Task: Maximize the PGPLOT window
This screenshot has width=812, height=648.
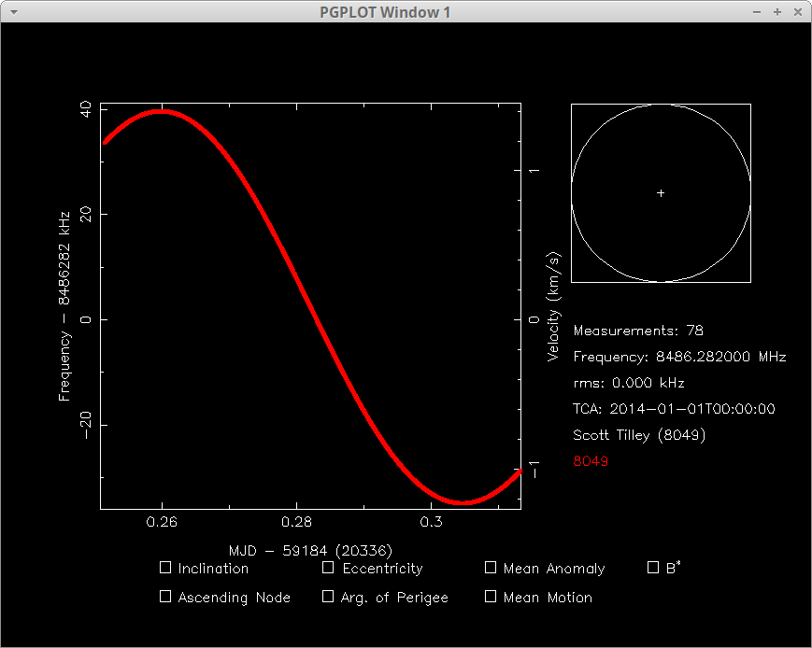Action: pos(777,12)
